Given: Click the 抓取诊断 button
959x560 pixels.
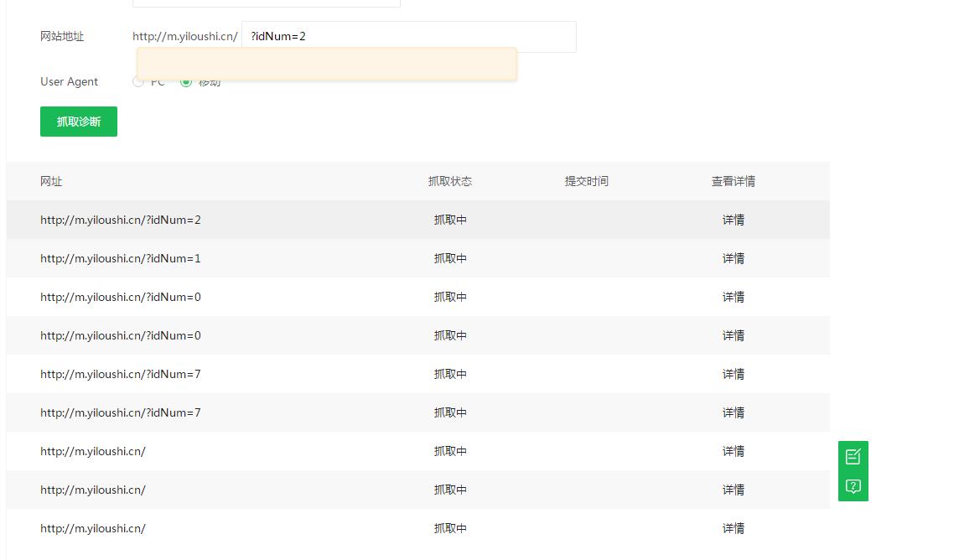Looking at the screenshot, I should pyautogui.click(x=79, y=122).
